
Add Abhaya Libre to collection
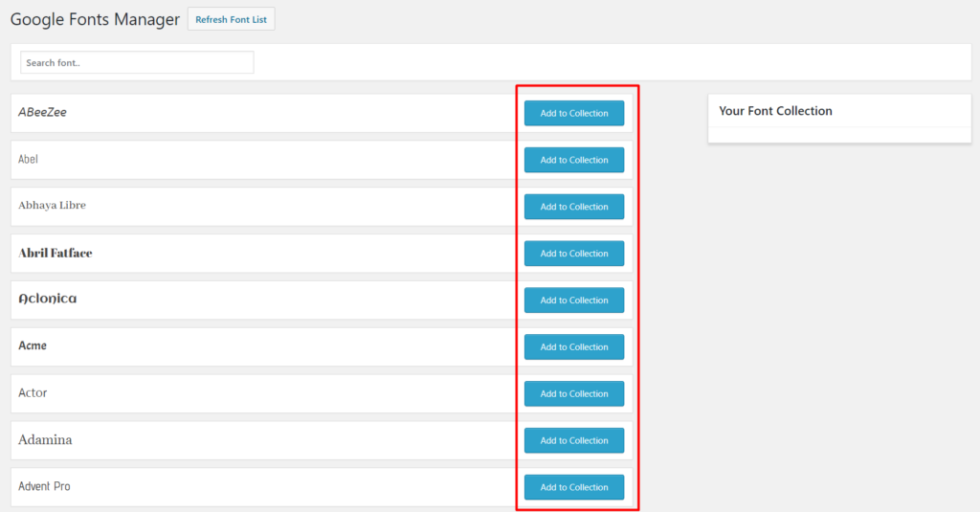[x=574, y=207]
